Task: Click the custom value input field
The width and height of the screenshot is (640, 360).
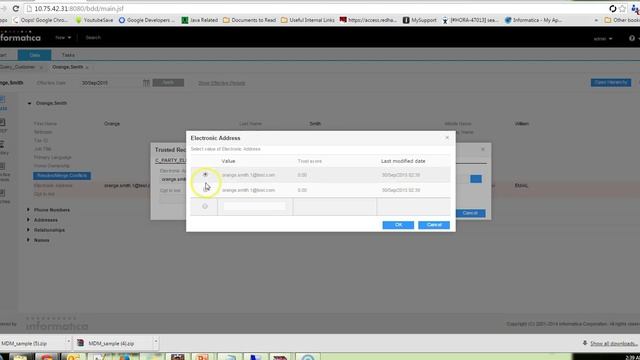Action: (x=254, y=207)
